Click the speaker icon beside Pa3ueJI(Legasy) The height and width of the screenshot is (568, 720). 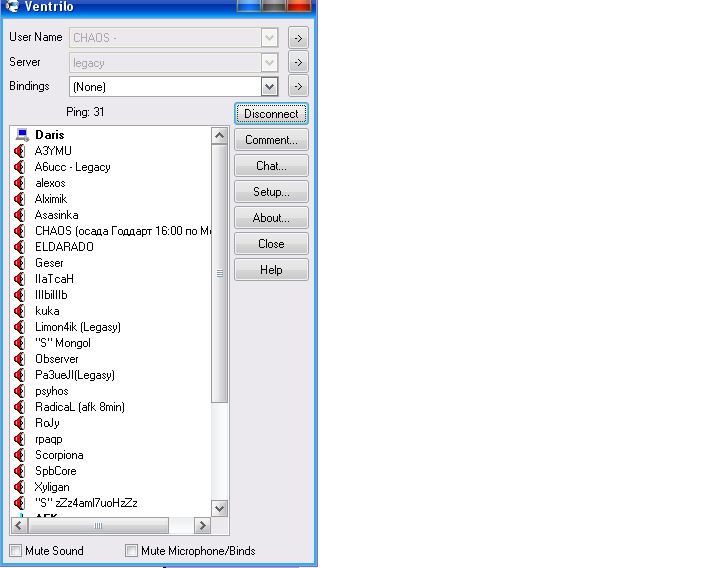pos(19,375)
